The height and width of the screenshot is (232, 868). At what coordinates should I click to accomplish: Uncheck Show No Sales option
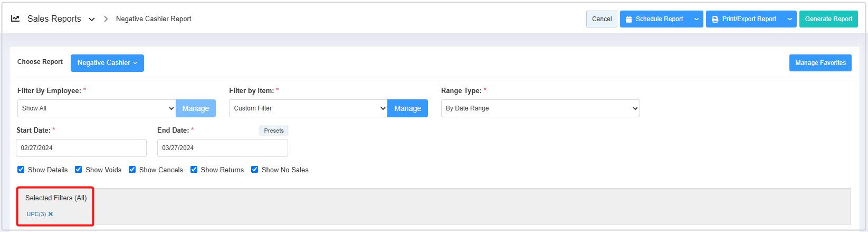tap(255, 170)
